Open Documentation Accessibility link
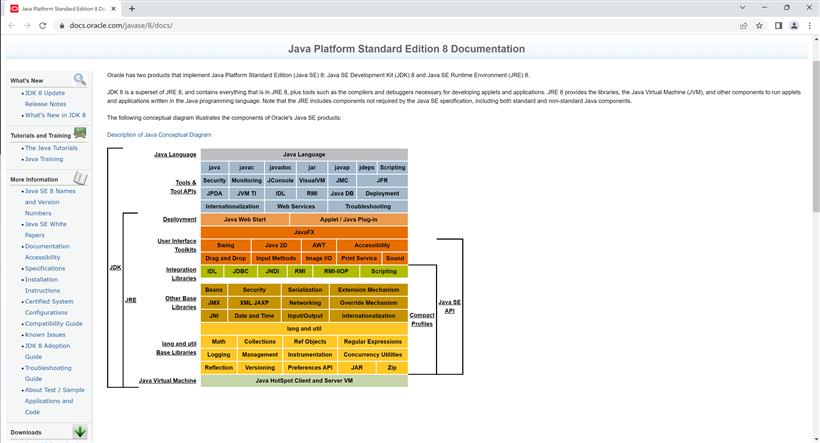This screenshot has height=443, width=820. [x=47, y=252]
